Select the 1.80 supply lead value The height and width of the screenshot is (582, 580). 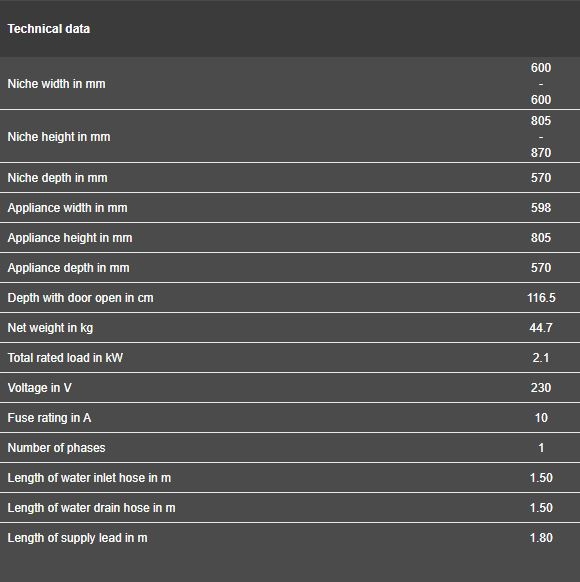pos(541,537)
